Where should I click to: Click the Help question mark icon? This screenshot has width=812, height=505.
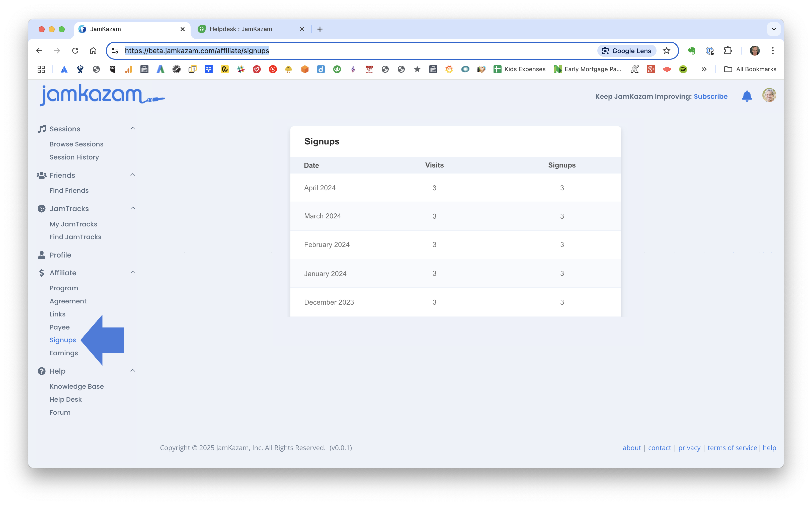(41, 371)
